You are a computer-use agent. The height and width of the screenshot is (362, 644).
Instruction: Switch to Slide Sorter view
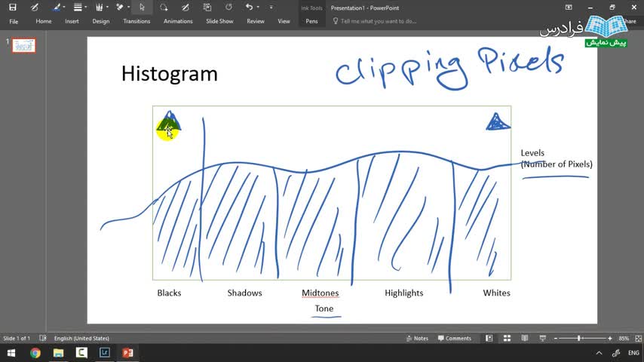[x=507, y=338]
